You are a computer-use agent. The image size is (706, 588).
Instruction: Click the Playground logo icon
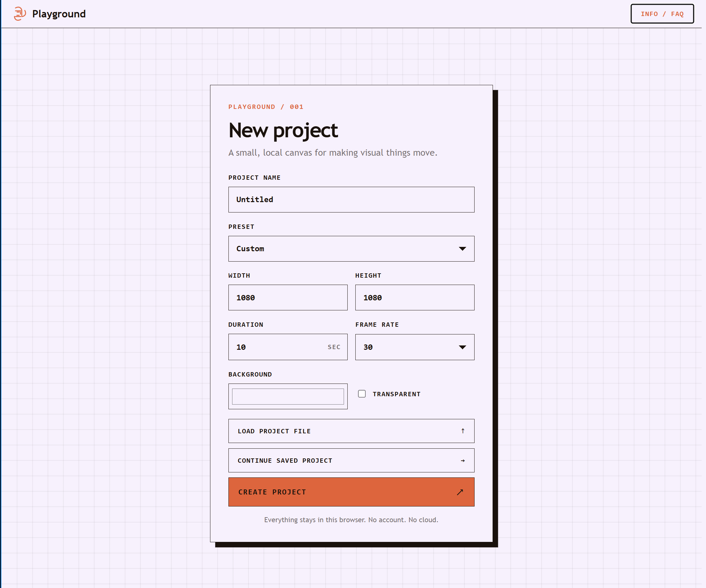[20, 14]
